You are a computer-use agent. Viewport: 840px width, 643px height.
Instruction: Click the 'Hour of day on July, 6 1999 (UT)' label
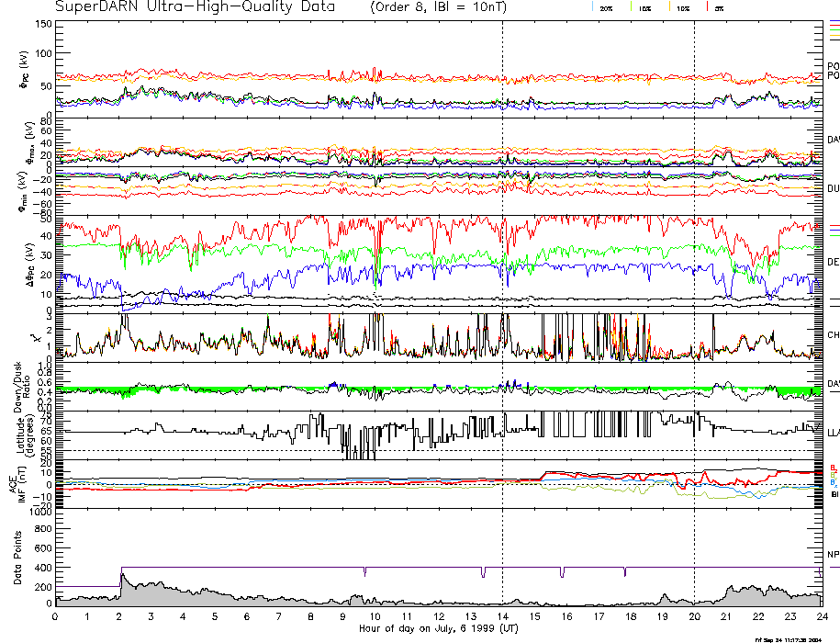(438, 628)
